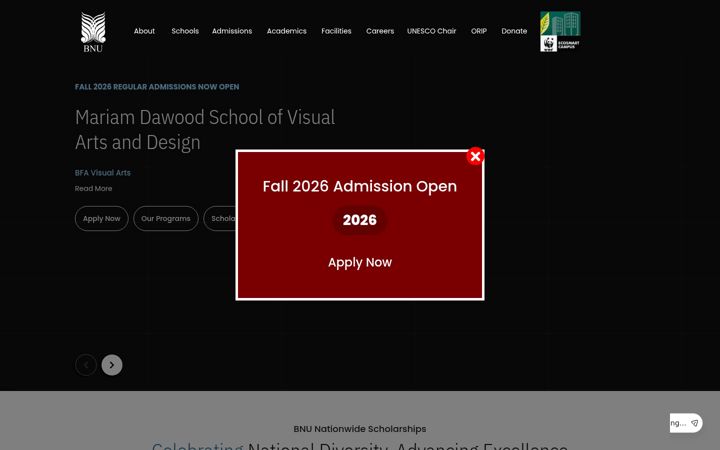This screenshot has width=720, height=450.
Task: Click the Mariam Dawood School heading
Action: pyautogui.click(x=205, y=129)
